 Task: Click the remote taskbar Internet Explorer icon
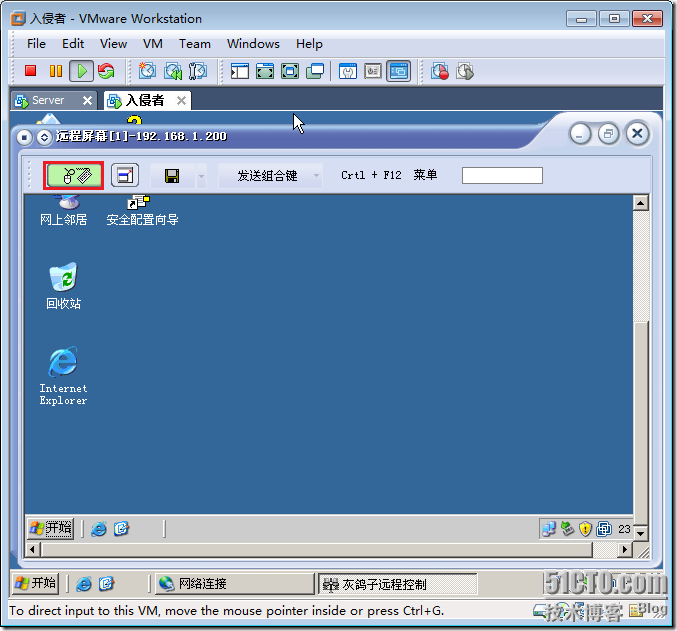tap(99, 529)
